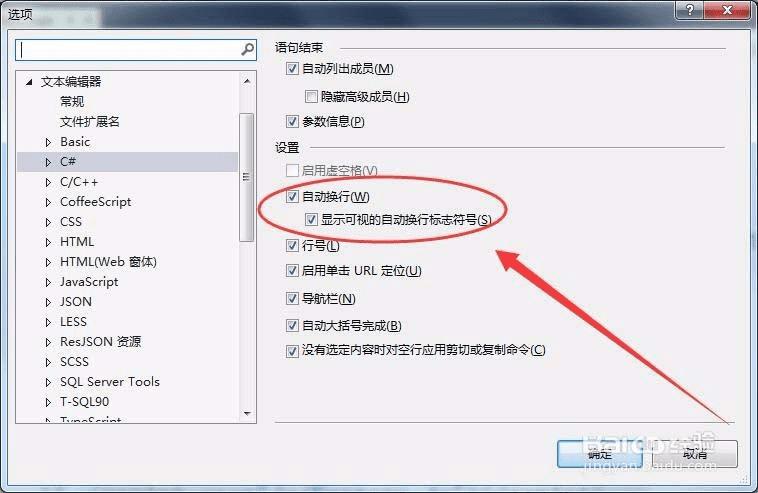This screenshot has width=758, height=493.
Task: Enable 隐藏高级成员(H) checkbox
Action: 311,97
